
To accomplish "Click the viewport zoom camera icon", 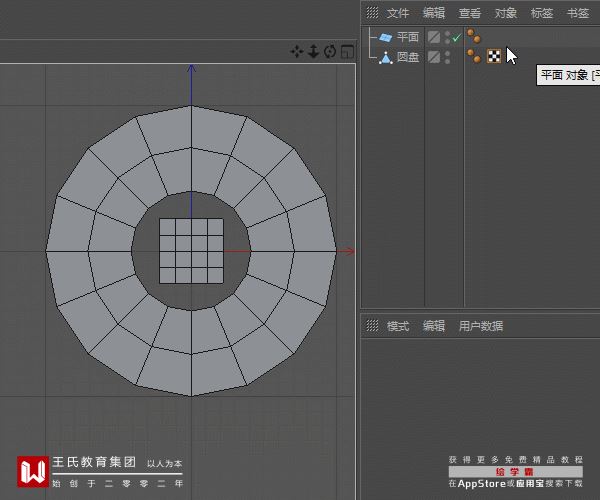I will tap(313, 51).
